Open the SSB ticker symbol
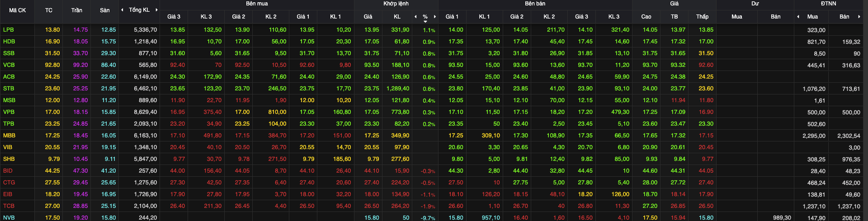Screen dimensions: 868x221 tap(9, 53)
